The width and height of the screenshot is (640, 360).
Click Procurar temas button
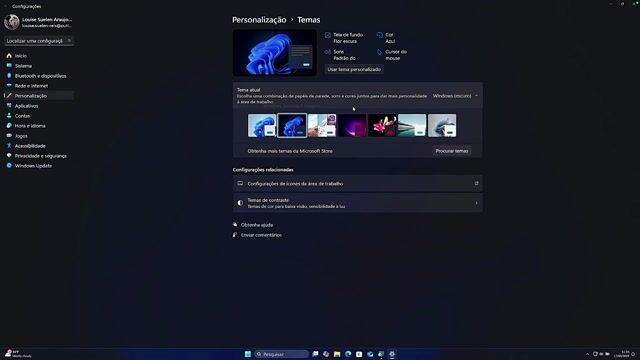(451, 151)
